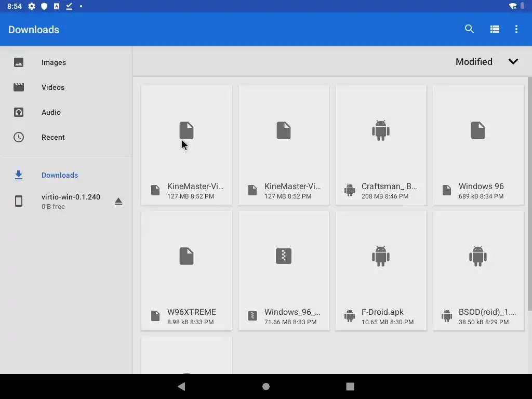The height and width of the screenshot is (399, 532).
Task: Open the Windows 96 file large icon
Action: click(478, 130)
